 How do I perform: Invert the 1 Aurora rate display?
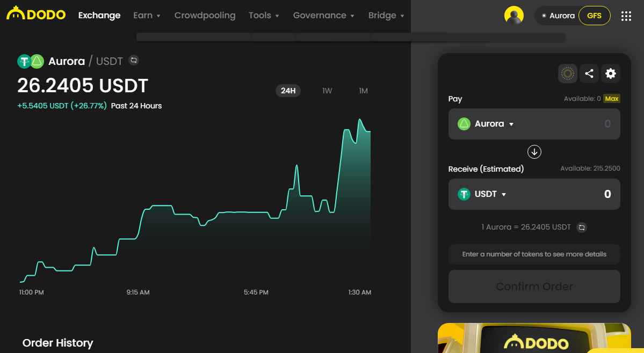click(582, 227)
